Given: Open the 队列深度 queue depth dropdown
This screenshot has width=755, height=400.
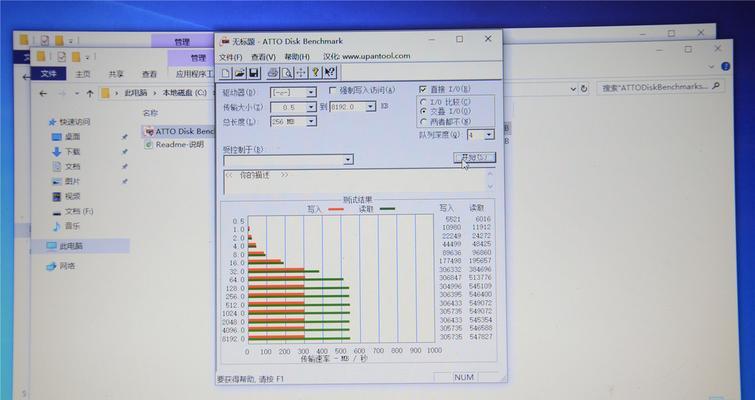Looking at the screenshot, I should (x=489, y=135).
